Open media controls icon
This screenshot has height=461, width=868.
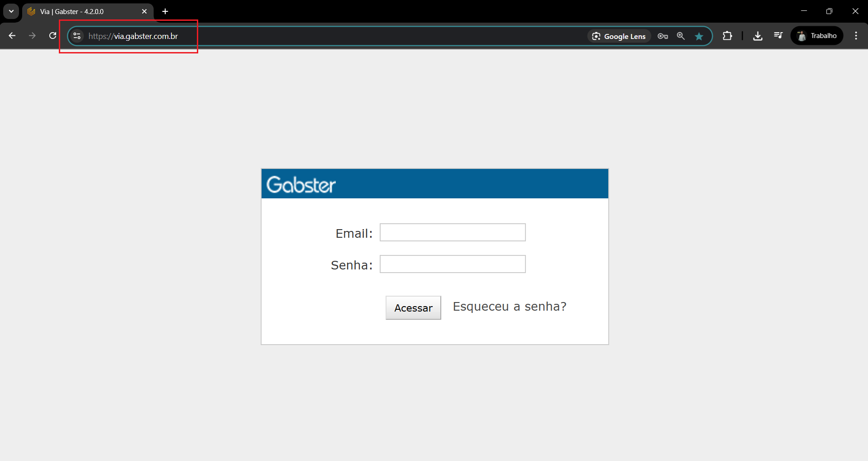pyautogui.click(x=778, y=36)
